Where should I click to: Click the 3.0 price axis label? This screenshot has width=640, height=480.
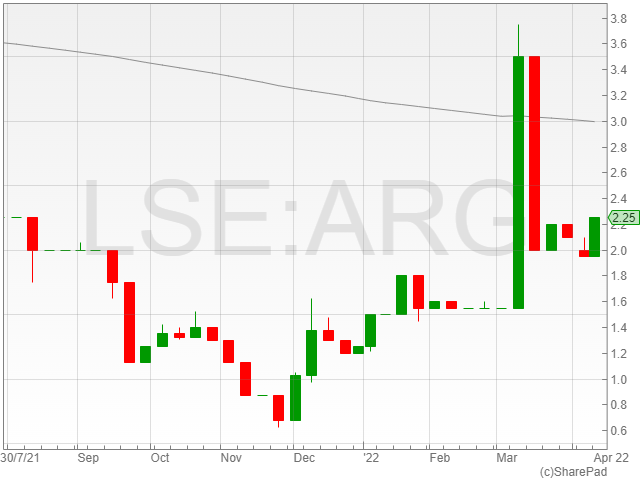(x=618, y=123)
